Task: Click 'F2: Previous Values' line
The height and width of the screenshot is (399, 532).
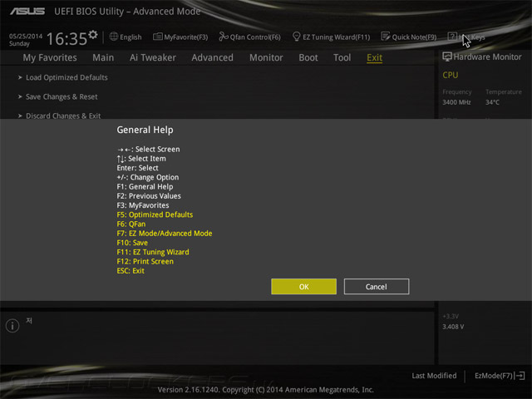Action: pos(149,196)
